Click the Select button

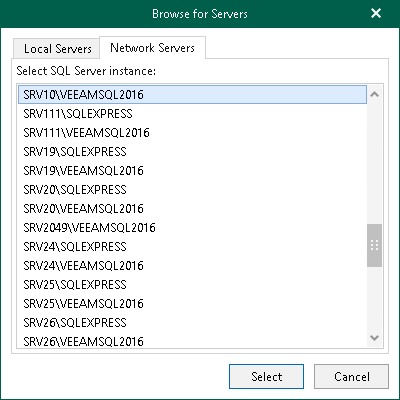266,376
